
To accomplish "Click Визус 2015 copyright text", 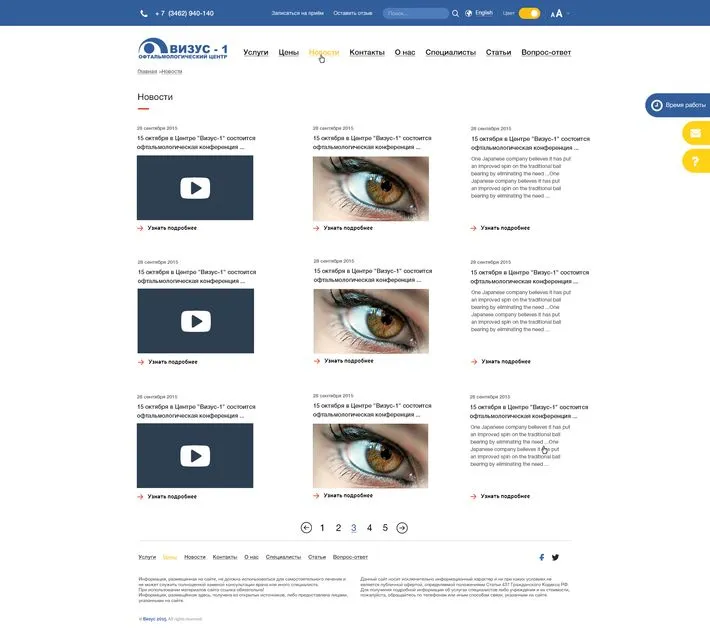I will pos(154,619).
